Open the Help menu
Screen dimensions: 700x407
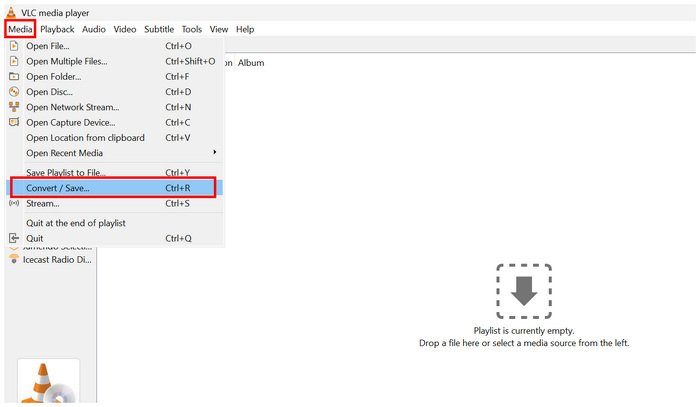point(245,29)
